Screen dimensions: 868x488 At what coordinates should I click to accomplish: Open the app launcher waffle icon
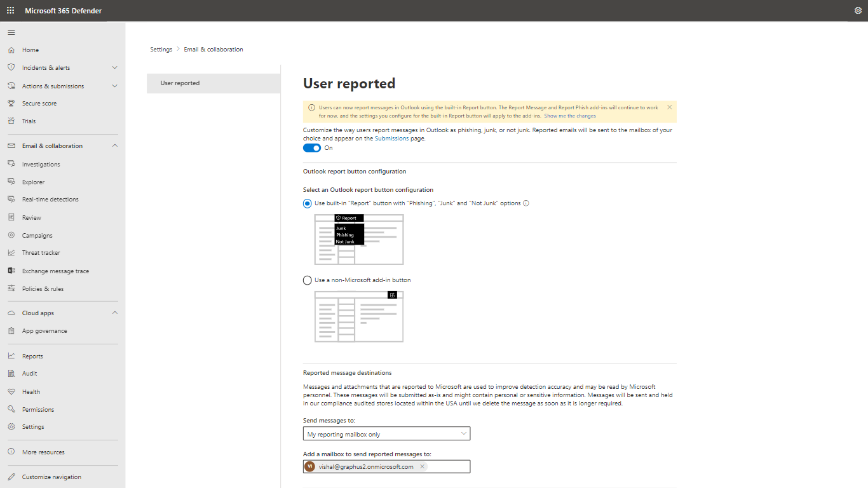[x=10, y=11]
